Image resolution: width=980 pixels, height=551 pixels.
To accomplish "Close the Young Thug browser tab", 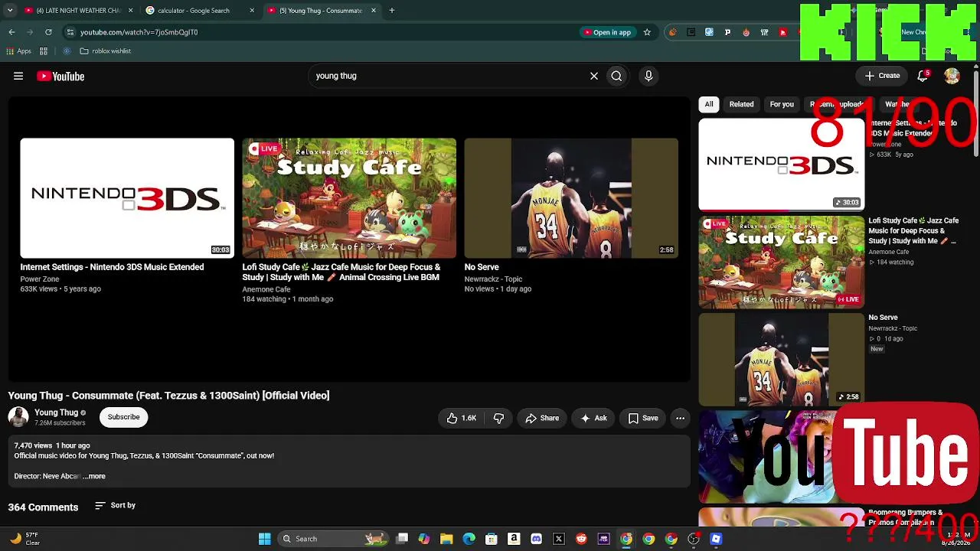I will (x=374, y=11).
